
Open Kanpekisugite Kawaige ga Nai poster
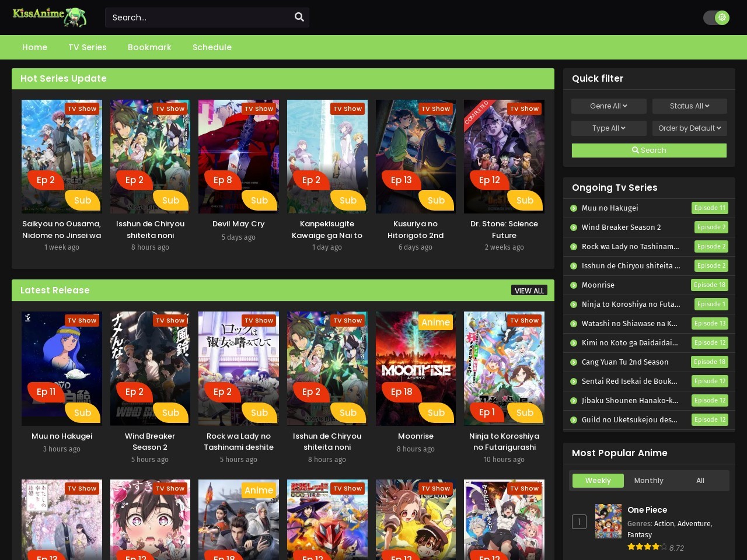point(327,156)
